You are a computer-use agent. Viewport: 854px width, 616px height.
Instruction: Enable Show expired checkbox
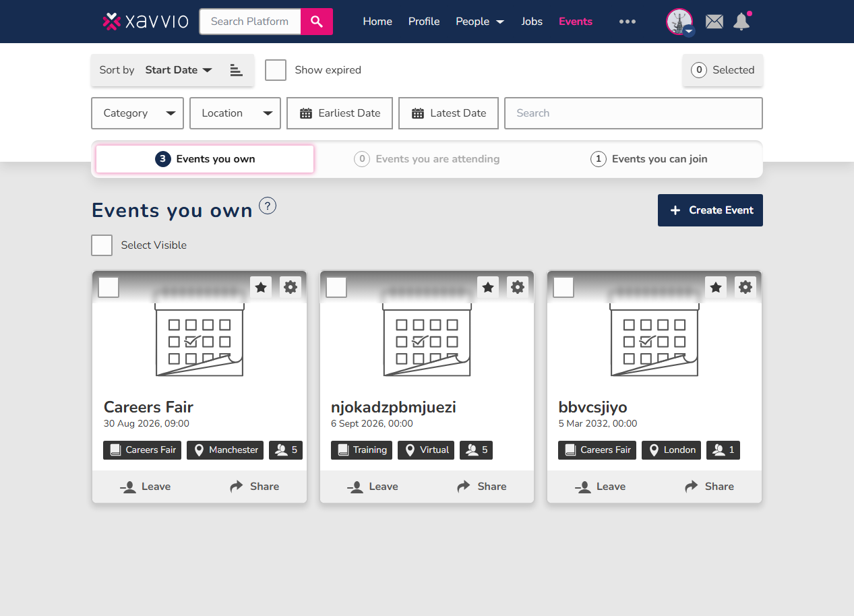pyautogui.click(x=276, y=70)
